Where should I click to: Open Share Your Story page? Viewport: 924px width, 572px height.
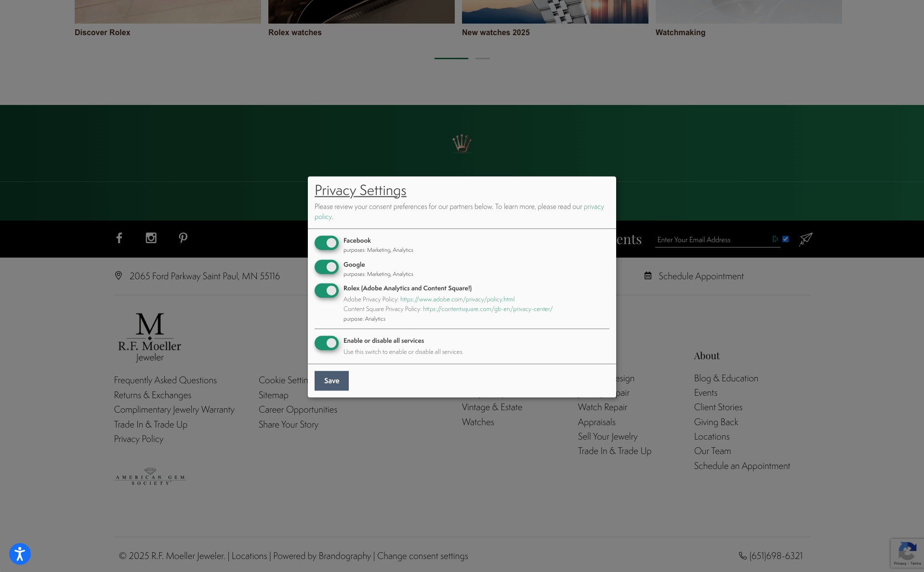[x=289, y=425]
